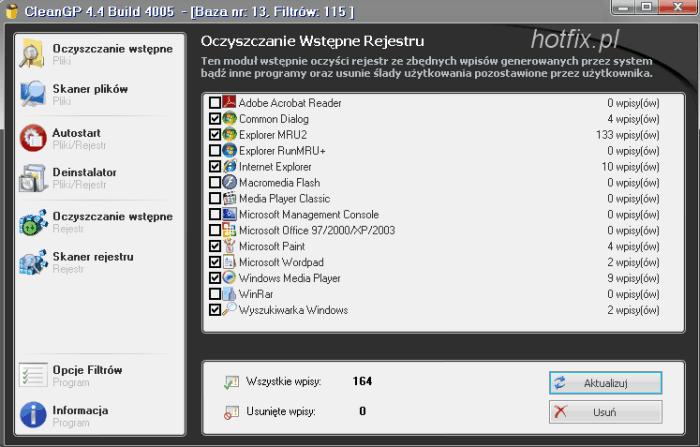This screenshot has height=447, width=700.
Task: Enable the Adobe Acrobat Reader checkbox
Action: click(x=215, y=103)
